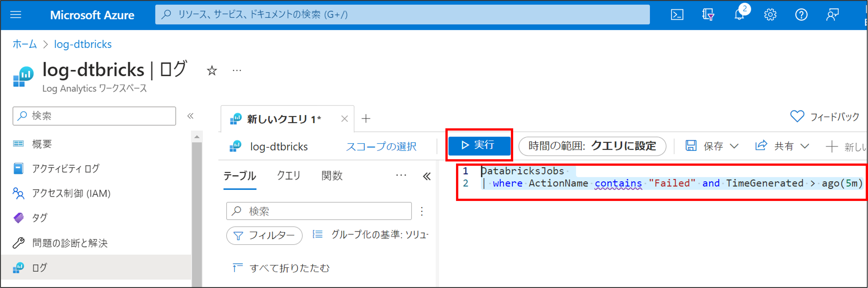The width and height of the screenshot is (868, 288).
Task: Open the notifications bell
Action: click(x=739, y=15)
